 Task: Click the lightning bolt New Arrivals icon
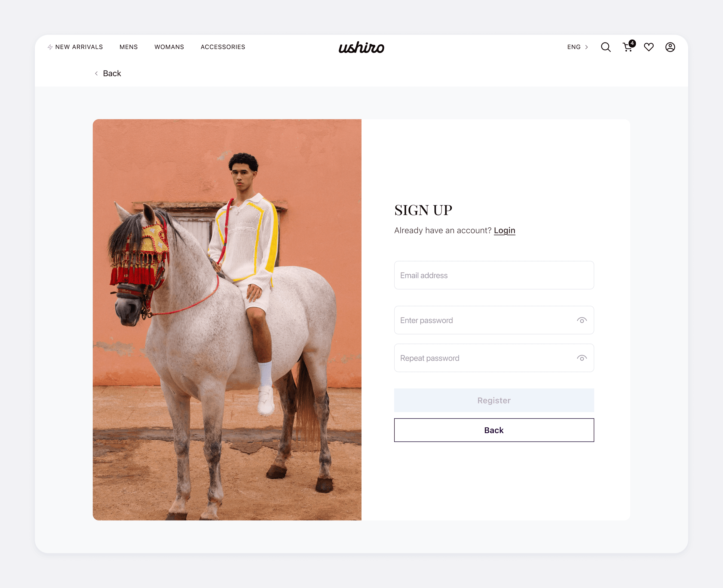coord(50,47)
